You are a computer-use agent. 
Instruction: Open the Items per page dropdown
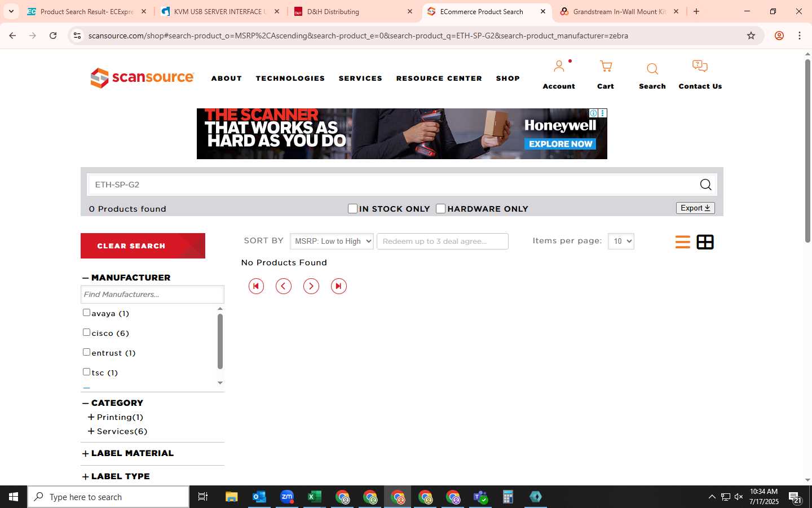click(x=621, y=241)
